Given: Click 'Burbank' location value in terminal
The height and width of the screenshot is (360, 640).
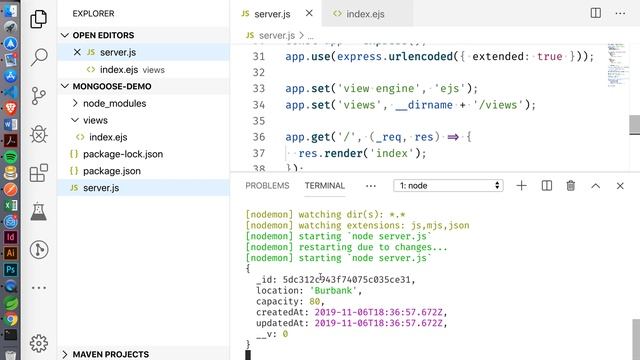Looking at the screenshot, I should tap(333, 291).
